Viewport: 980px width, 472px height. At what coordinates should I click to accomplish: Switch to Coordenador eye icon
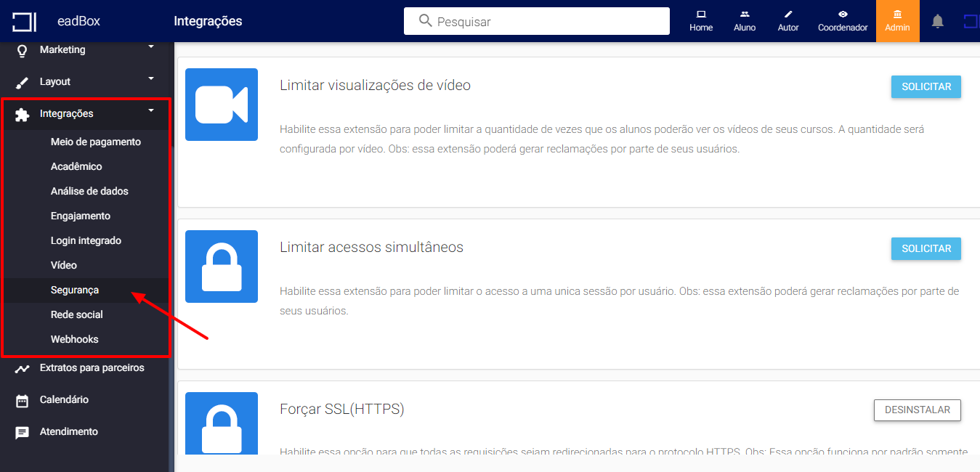843,14
